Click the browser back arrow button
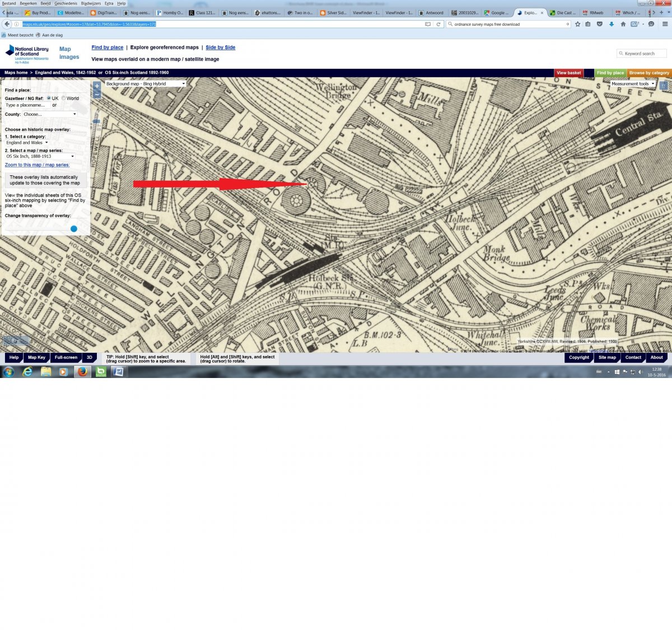Viewport: 672px width, 630px height. tap(7, 24)
